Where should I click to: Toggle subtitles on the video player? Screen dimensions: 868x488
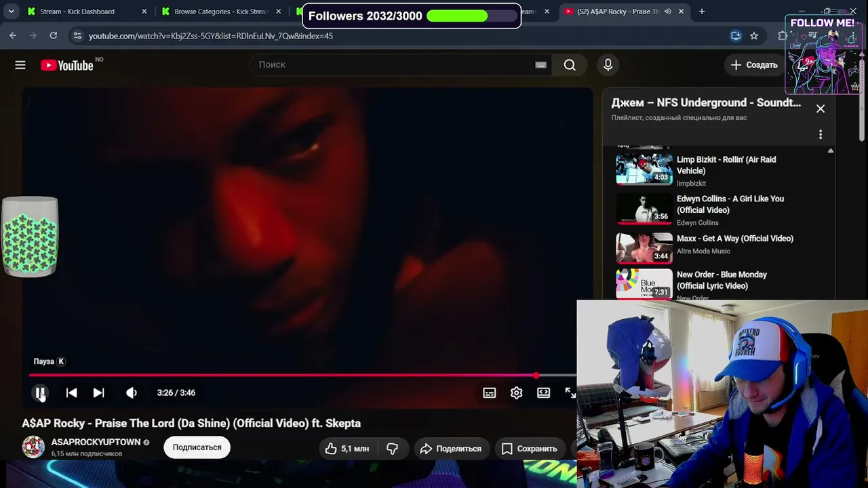click(x=489, y=392)
